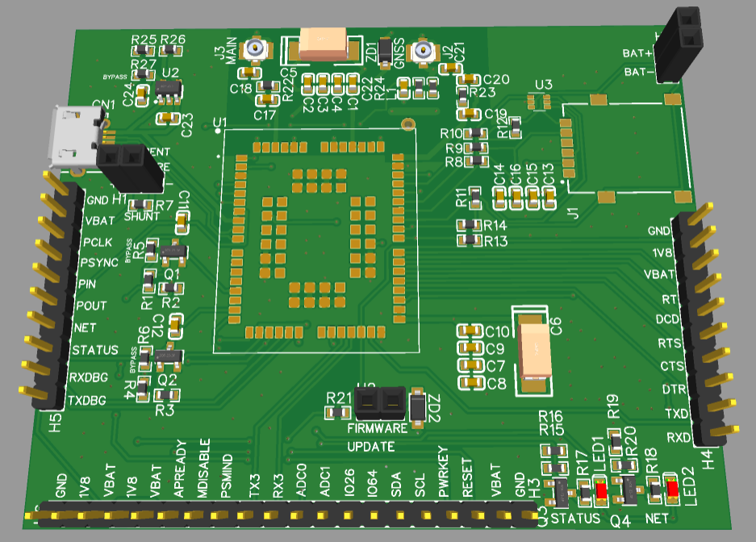Click the BAT+ silkscreen label
The height and width of the screenshot is (542, 756).
coord(637,53)
